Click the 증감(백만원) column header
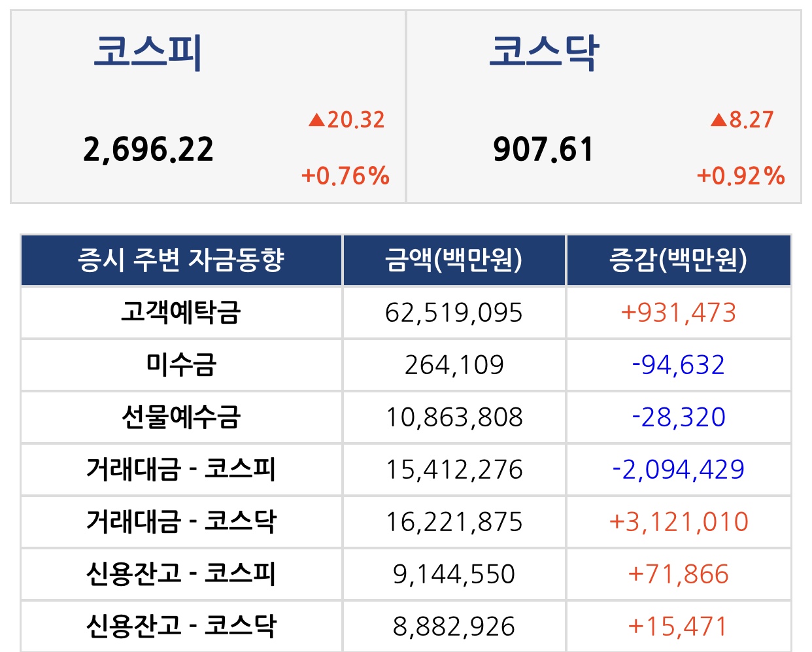Image resolution: width=812 pixels, height=652 pixels. [679, 260]
